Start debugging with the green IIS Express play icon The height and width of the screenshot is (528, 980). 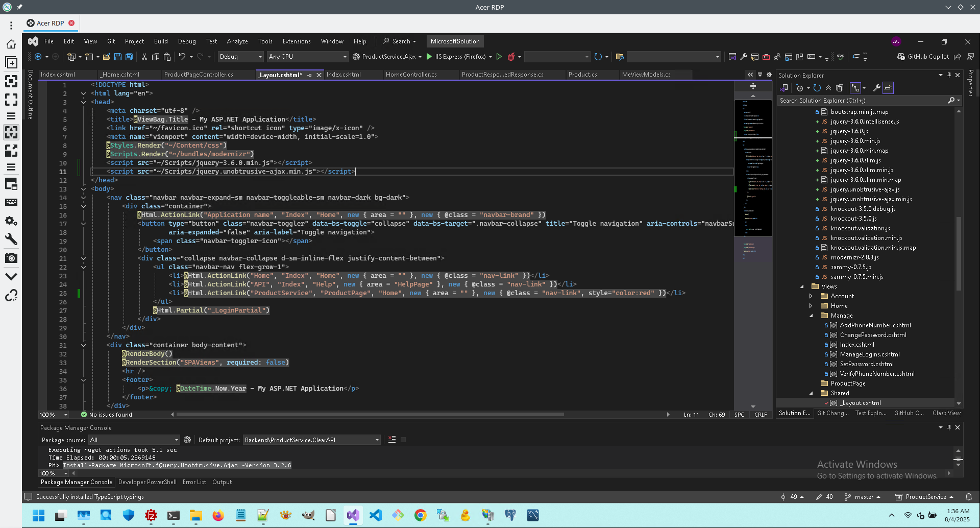429,57
